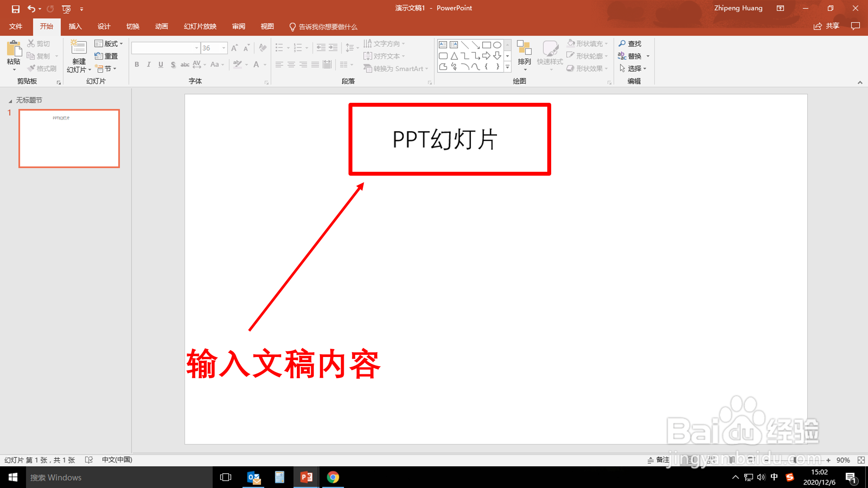Select the oval shape in shapes gallery
Viewport: 868px width, 488px height.
click(497, 45)
